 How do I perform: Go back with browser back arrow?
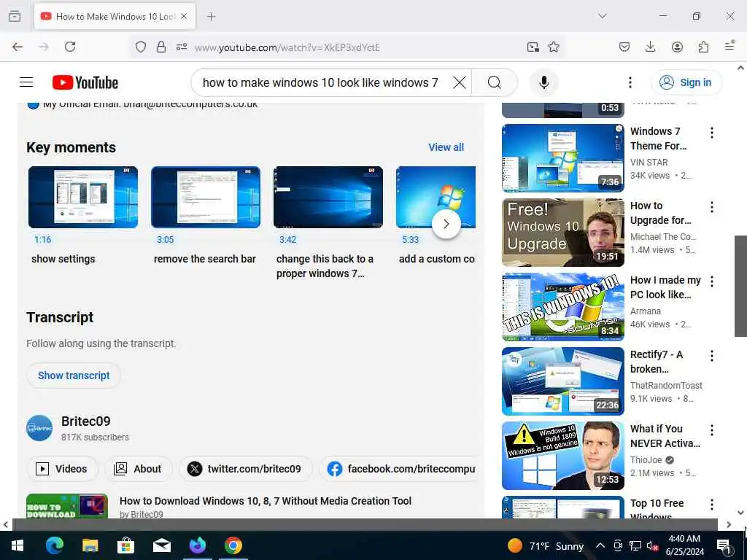point(18,47)
